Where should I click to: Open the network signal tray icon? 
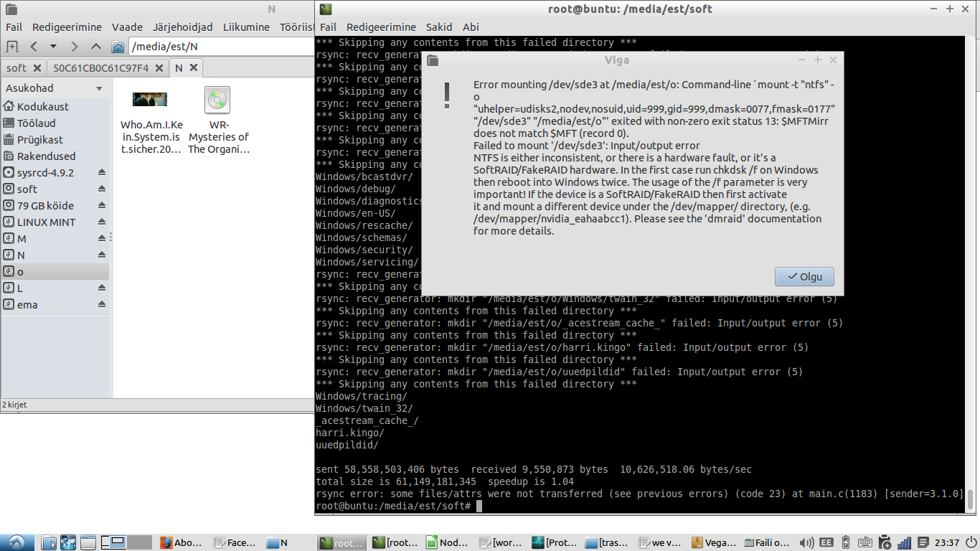(x=904, y=543)
